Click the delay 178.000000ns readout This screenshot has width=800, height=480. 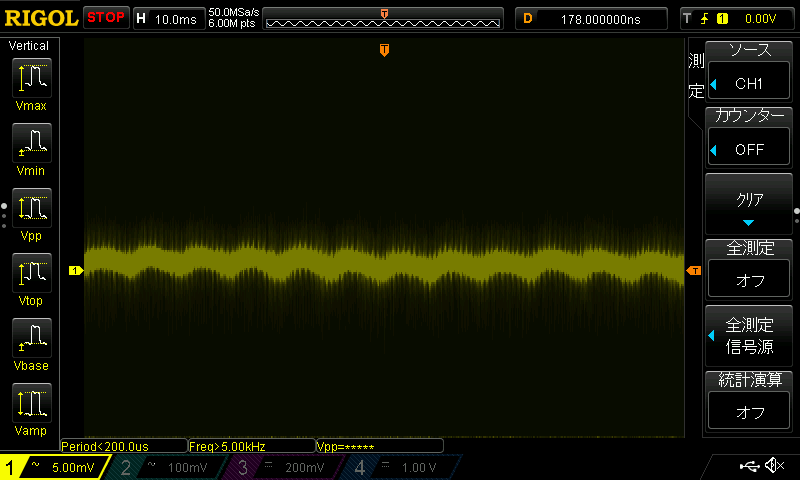pyautogui.click(x=601, y=19)
